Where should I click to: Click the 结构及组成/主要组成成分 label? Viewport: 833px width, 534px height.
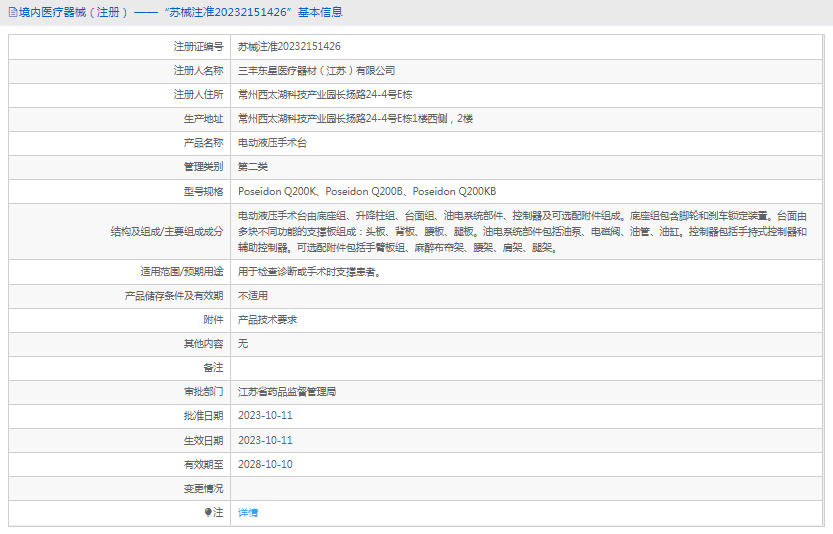(167, 232)
